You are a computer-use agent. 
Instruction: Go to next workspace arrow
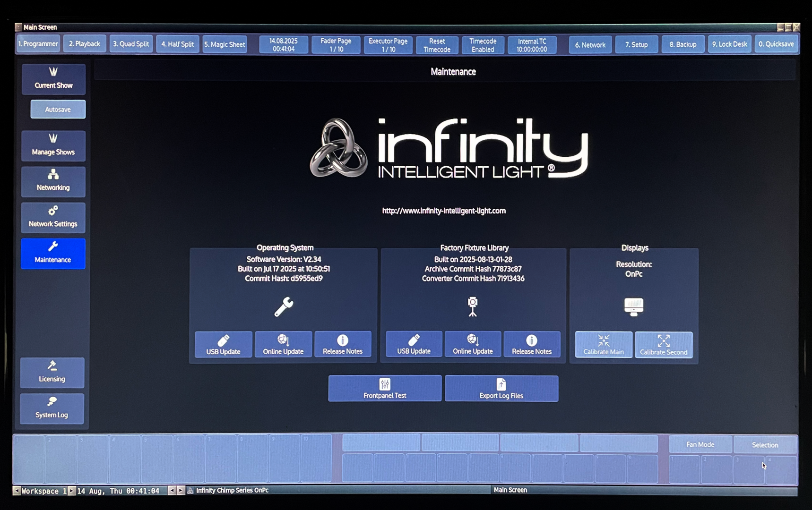click(x=71, y=491)
